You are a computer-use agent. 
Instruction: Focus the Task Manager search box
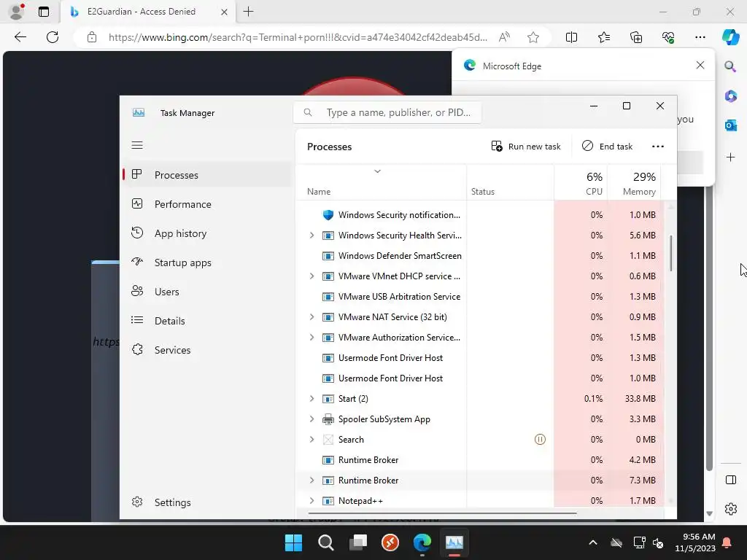387,112
